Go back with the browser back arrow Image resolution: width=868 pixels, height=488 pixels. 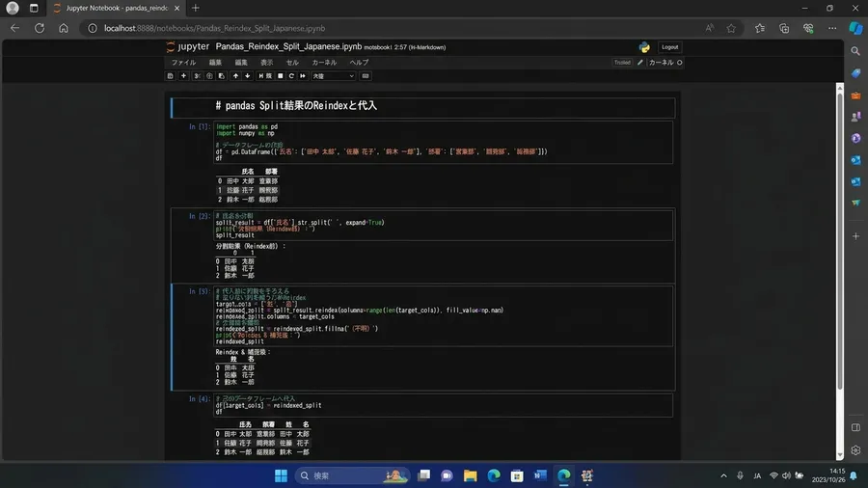tap(14, 28)
